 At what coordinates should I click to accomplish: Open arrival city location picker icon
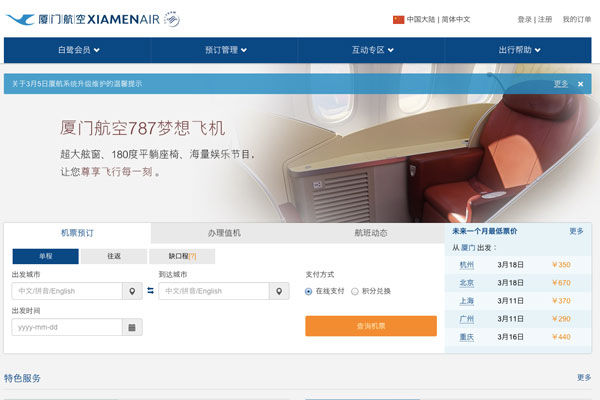279,291
